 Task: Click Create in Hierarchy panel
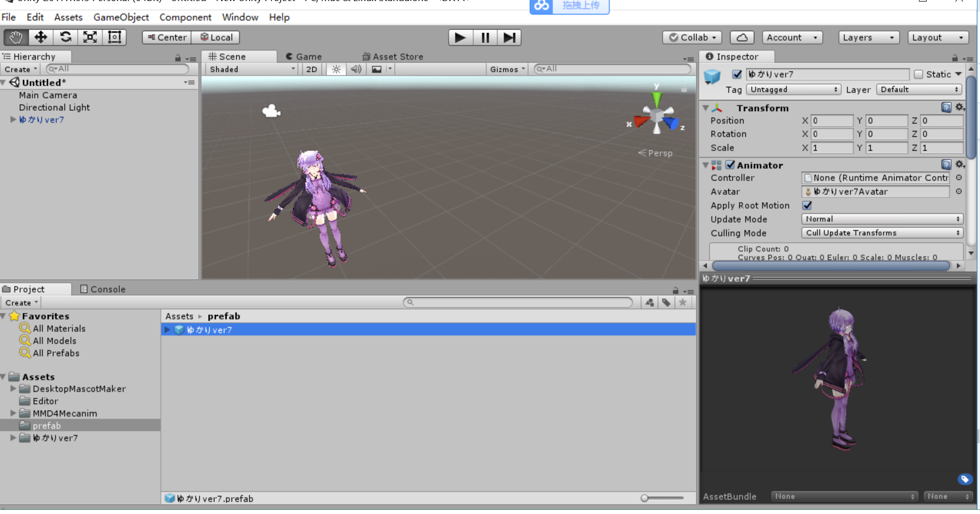tap(21, 69)
